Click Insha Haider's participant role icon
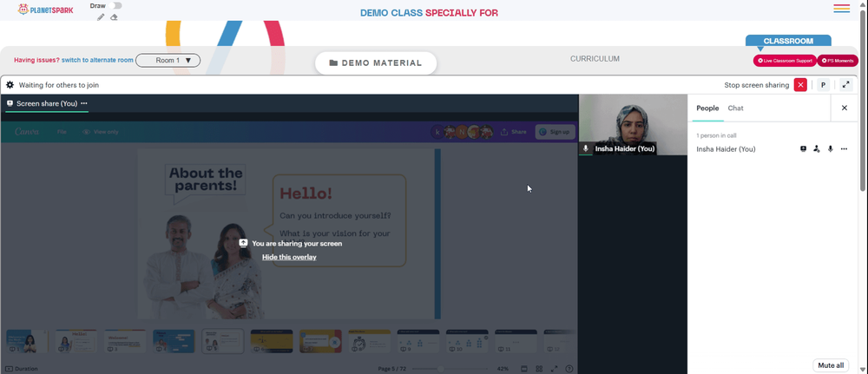 817,149
